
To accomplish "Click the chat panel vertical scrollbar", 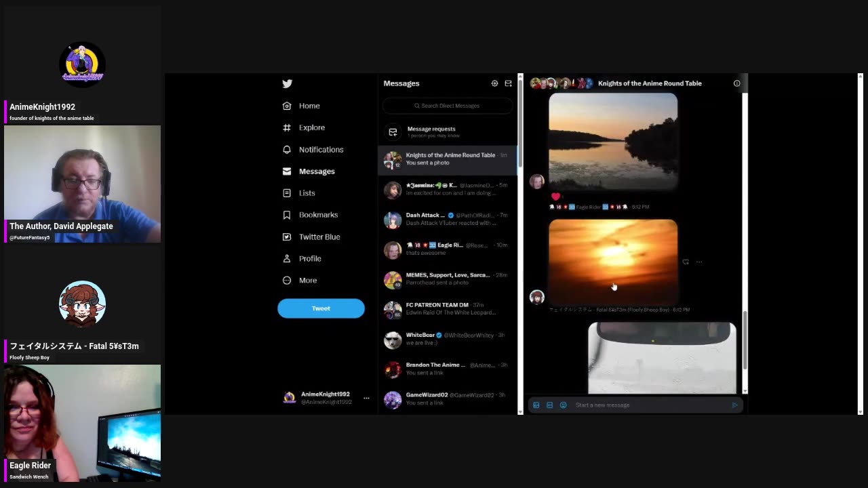I will click(745, 342).
